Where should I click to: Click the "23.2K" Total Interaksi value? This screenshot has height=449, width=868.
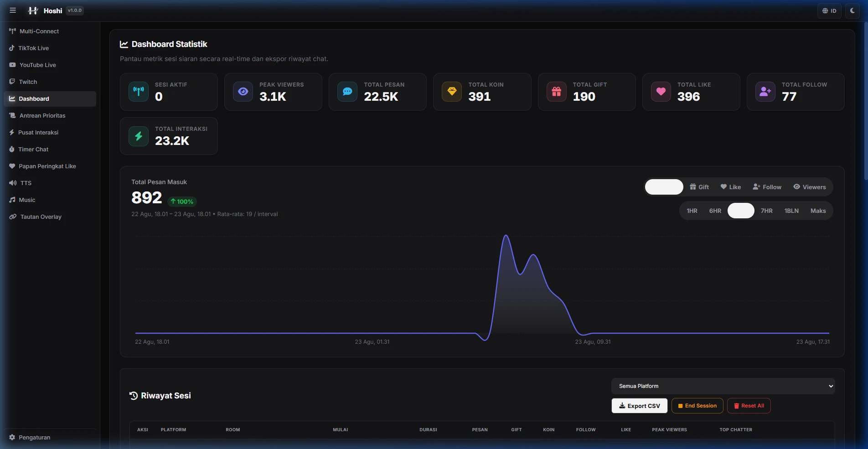point(172,141)
